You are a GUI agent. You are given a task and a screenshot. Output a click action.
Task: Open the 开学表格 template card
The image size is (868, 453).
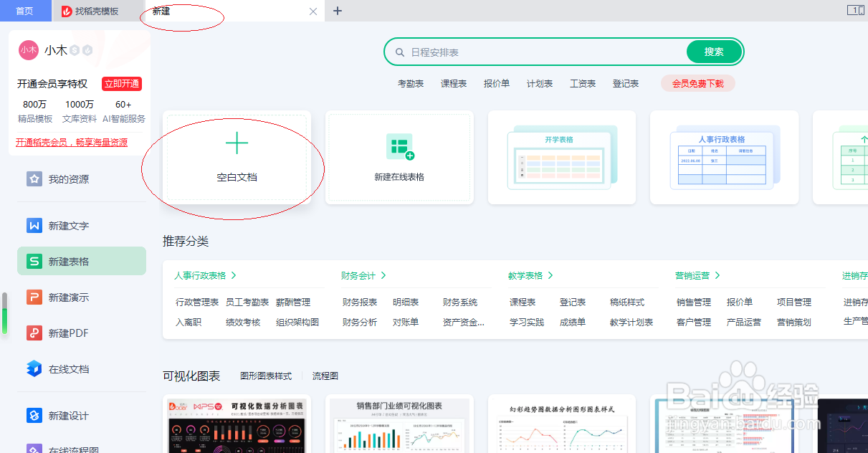pyautogui.click(x=562, y=158)
